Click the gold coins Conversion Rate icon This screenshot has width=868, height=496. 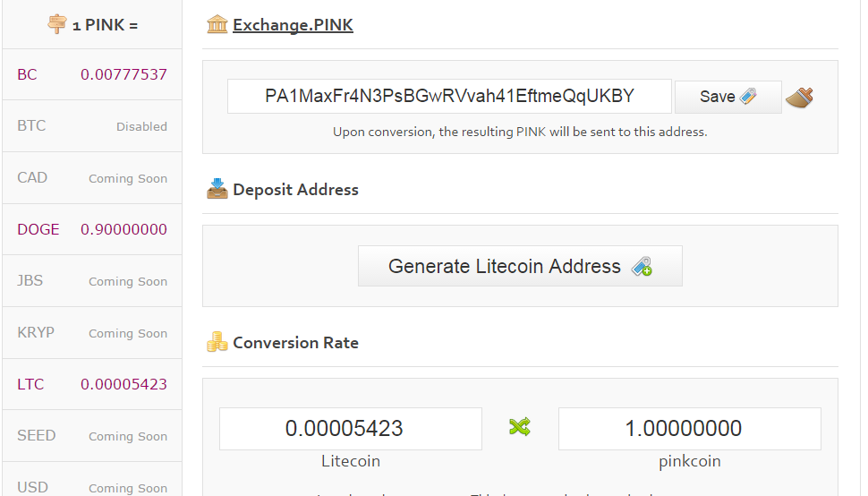coord(217,342)
